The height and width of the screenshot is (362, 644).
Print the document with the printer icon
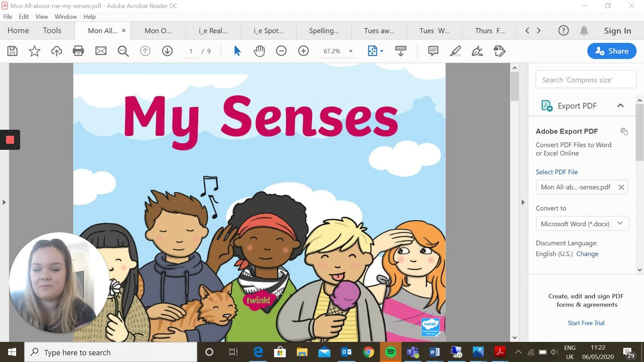[78, 51]
